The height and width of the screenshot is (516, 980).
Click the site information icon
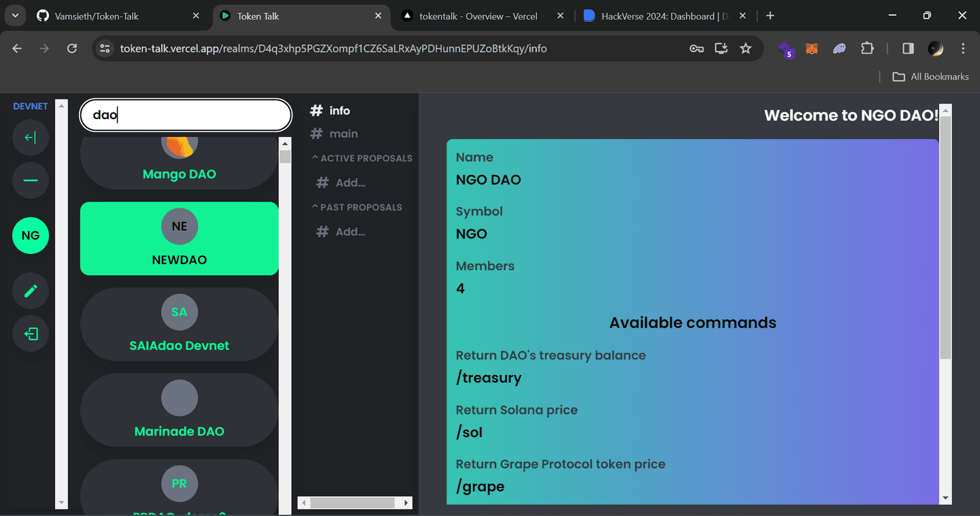pos(104,48)
